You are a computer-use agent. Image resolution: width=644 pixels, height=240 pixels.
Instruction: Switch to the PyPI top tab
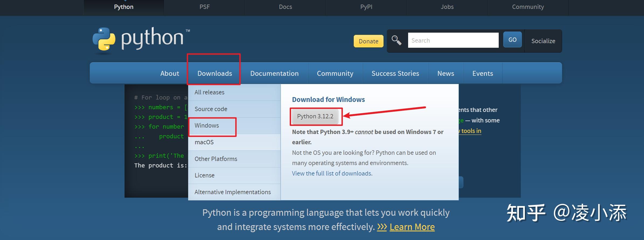click(x=366, y=7)
